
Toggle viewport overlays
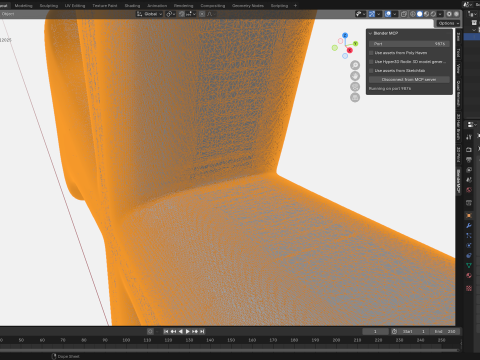click(388, 14)
